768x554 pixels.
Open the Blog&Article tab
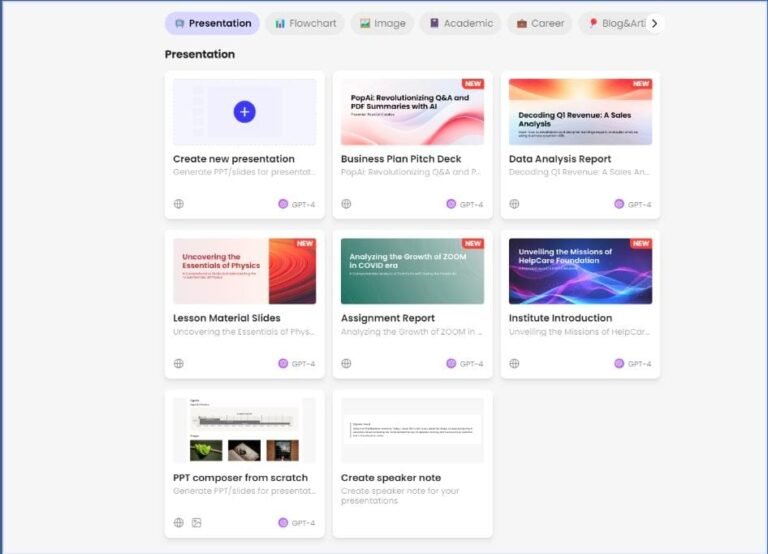pos(615,23)
